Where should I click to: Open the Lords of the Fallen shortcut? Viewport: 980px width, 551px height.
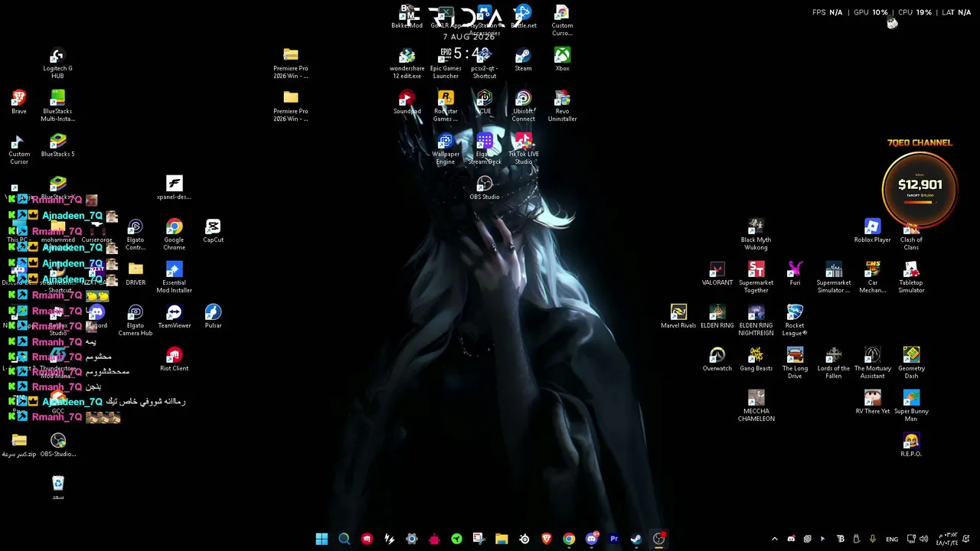(833, 364)
